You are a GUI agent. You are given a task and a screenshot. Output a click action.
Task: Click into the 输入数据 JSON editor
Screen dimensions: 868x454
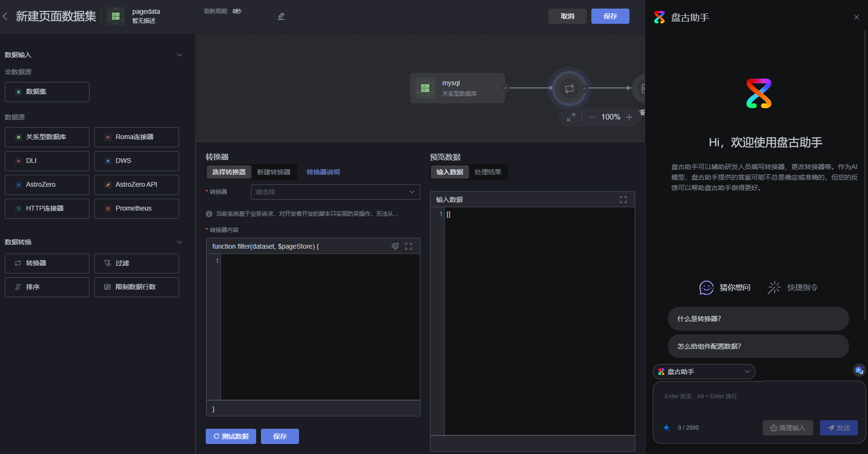tap(539, 321)
